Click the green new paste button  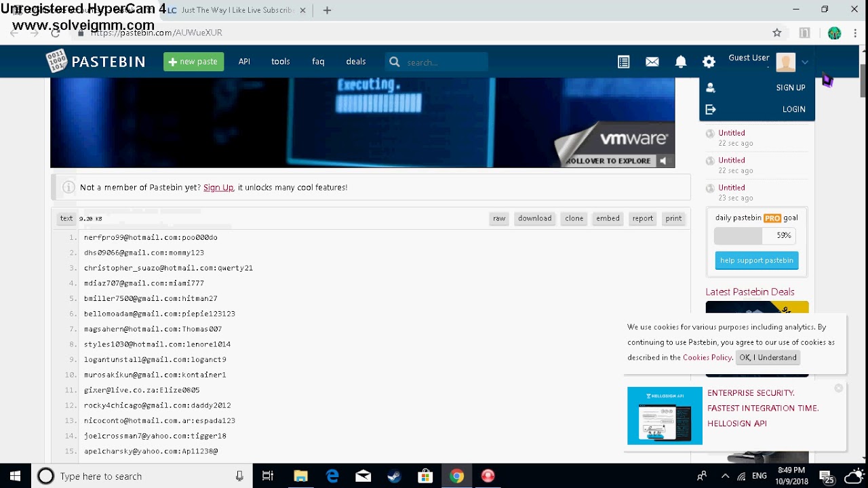click(193, 62)
